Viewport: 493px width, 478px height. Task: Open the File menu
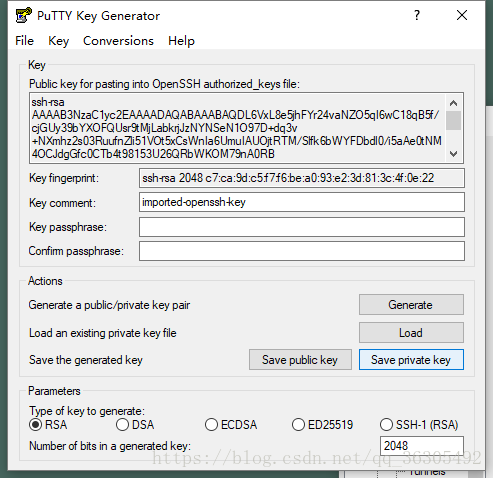(24, 41)
